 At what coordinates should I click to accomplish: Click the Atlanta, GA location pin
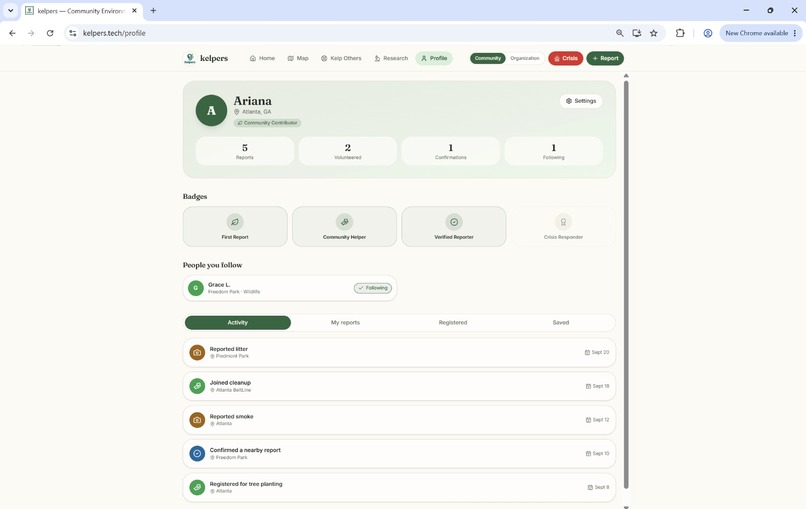pos(237,112)
